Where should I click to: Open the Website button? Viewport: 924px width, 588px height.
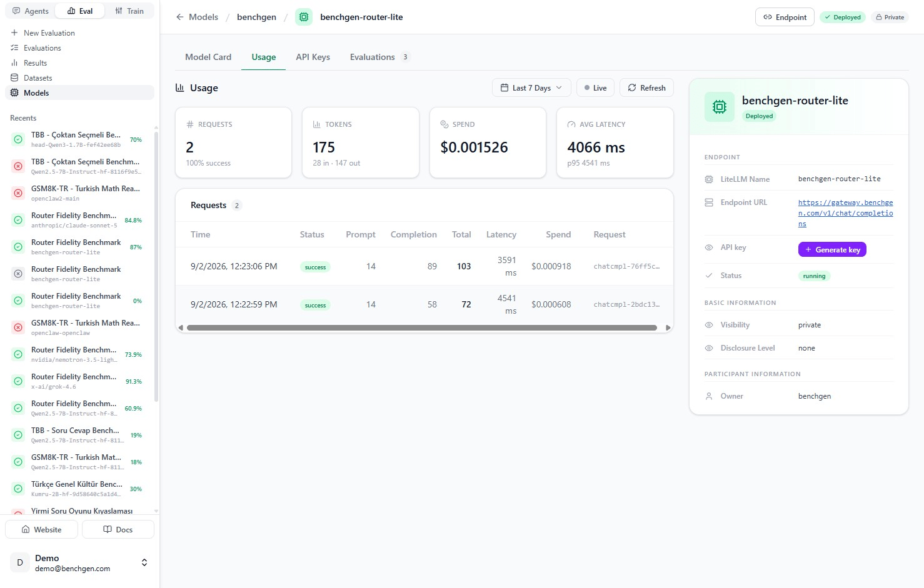coord(42,529)
